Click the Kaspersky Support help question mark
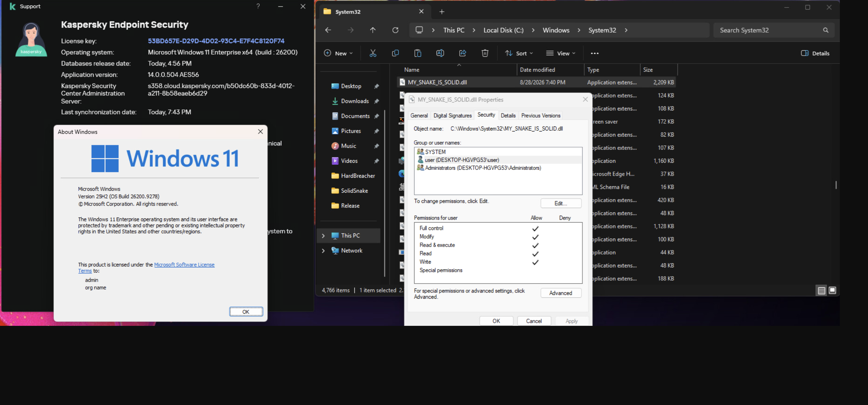868x405 pixels. pyautogui.click(x=258, y=6)
